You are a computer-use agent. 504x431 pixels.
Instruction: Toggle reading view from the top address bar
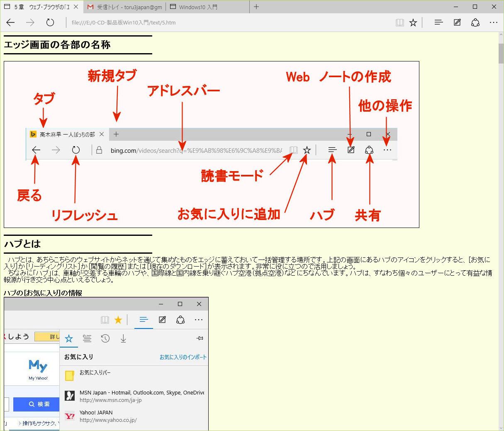(x=399, y=22)
